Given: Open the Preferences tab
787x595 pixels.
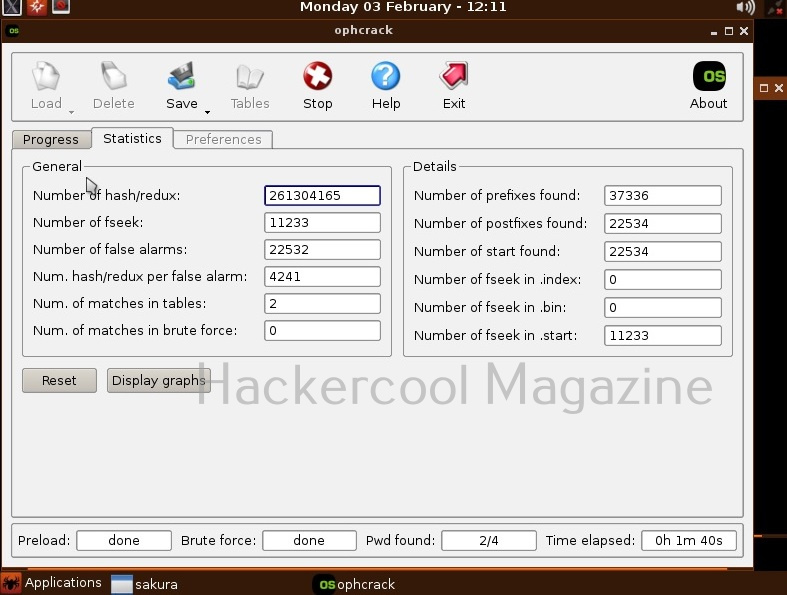Looking at the screenshot, I should pyautogui.click(x=223, y=139).
